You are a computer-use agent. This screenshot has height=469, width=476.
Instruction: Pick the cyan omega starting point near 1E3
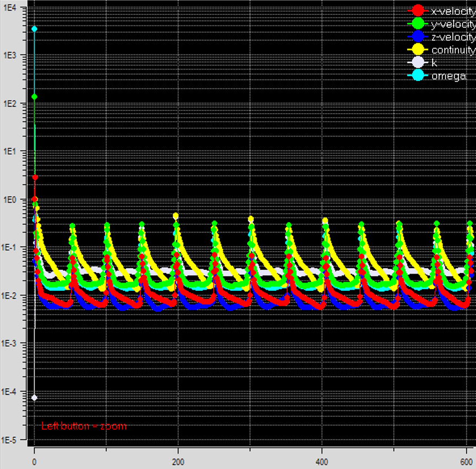click(34, 29)
